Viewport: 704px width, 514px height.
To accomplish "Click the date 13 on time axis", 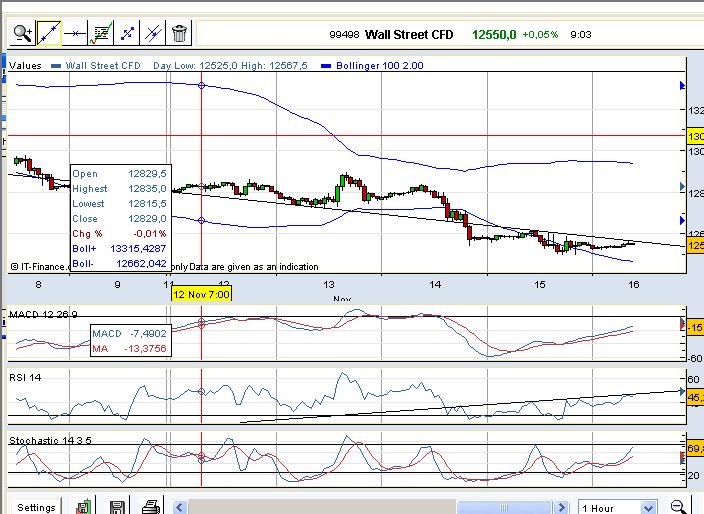I will (x=329, y=284).
